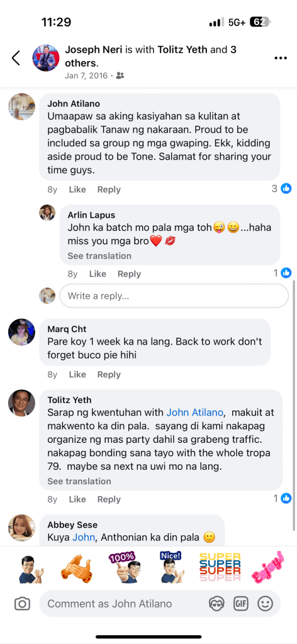Open the avatar sticker picker icon
The height and width of the screenshot is (644, 297).
click(x=216, y=603)
